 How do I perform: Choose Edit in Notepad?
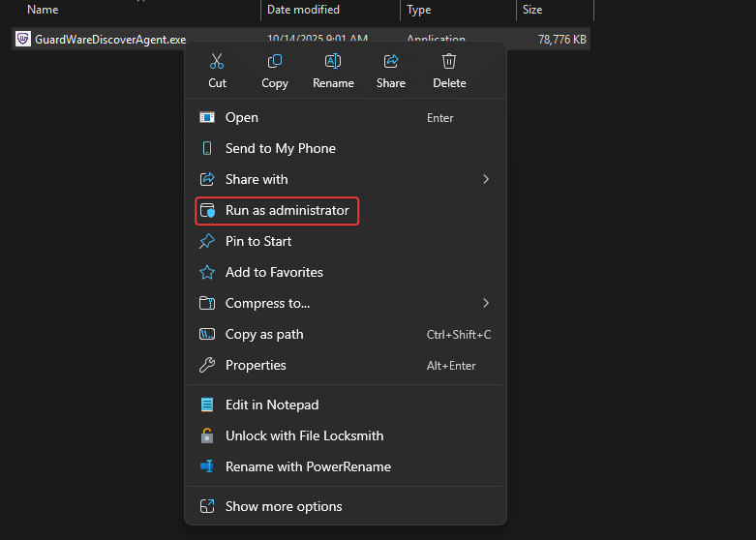(x=271, y=405)
